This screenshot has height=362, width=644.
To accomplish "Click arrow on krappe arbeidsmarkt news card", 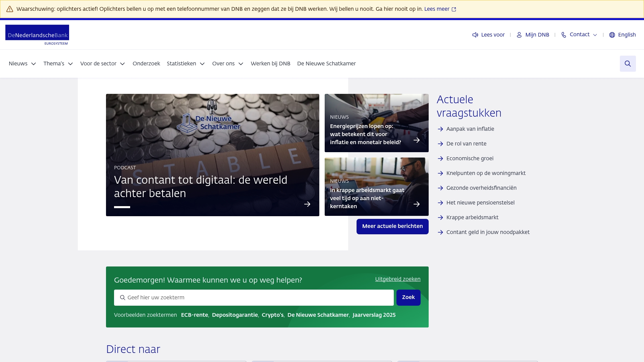I will point(417,204).
